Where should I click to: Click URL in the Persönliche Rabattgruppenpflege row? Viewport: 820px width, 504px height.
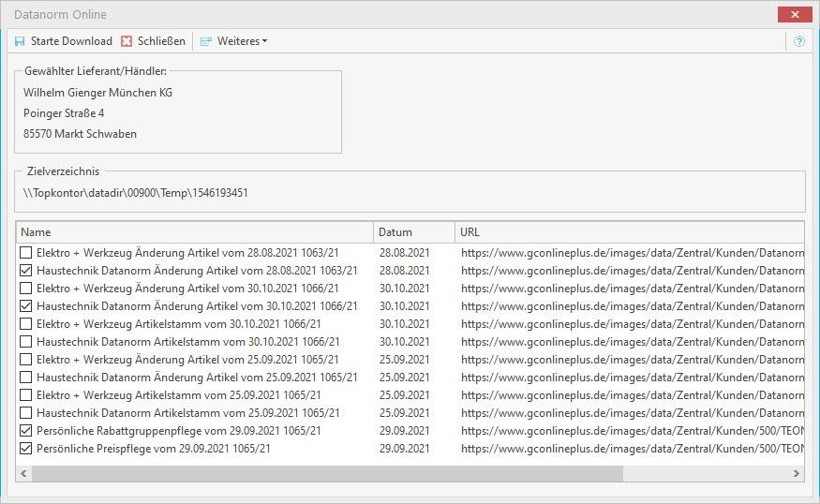(x=633, y=430)
